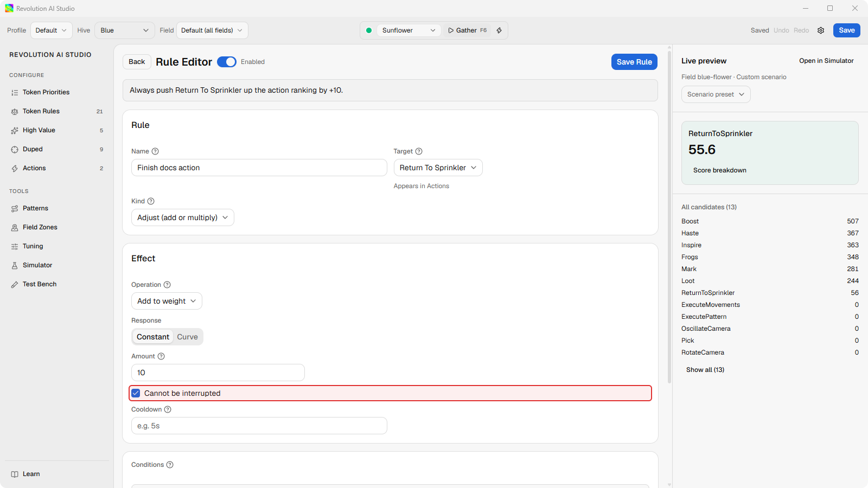Show help for Target field
The width and height of the screenshot is (868, 488).
point(419,151)
